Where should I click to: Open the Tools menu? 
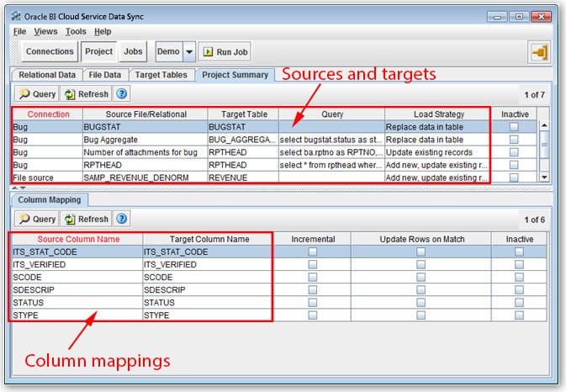[76, 32]
